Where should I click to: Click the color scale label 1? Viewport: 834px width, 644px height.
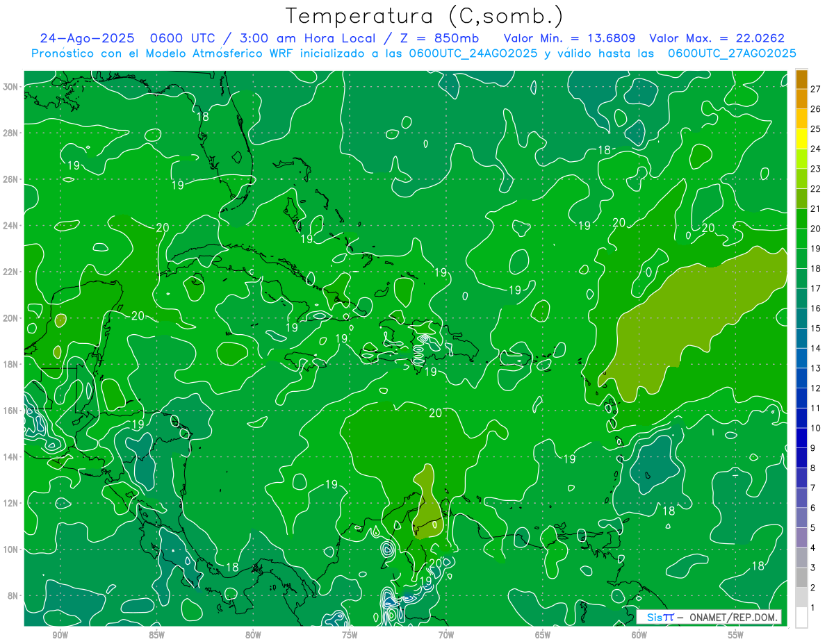point(813,608)
